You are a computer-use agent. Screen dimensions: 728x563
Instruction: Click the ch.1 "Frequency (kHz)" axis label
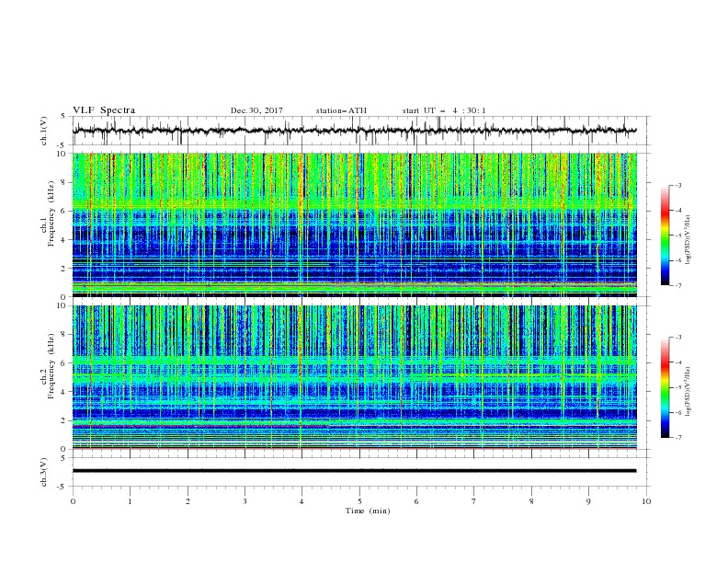(x=51, y=214)
